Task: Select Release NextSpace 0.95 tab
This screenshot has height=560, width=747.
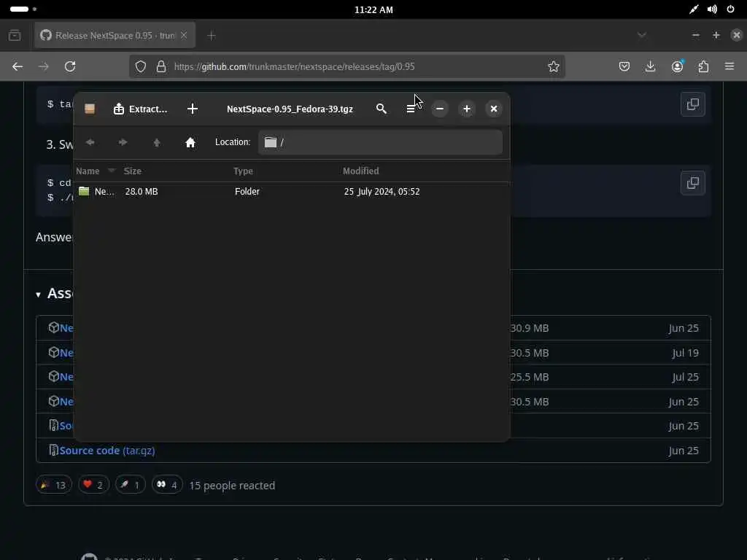Action: click(115, 36)
